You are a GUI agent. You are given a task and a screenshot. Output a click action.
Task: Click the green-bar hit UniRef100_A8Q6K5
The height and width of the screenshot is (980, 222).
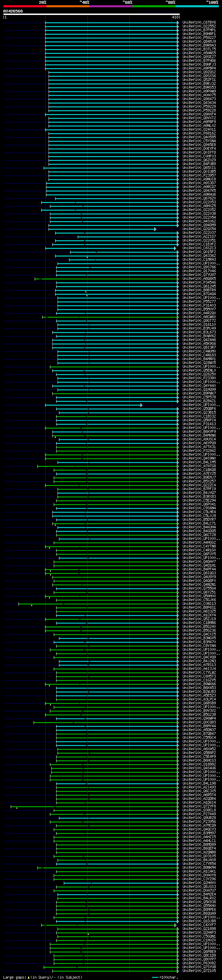199,278
